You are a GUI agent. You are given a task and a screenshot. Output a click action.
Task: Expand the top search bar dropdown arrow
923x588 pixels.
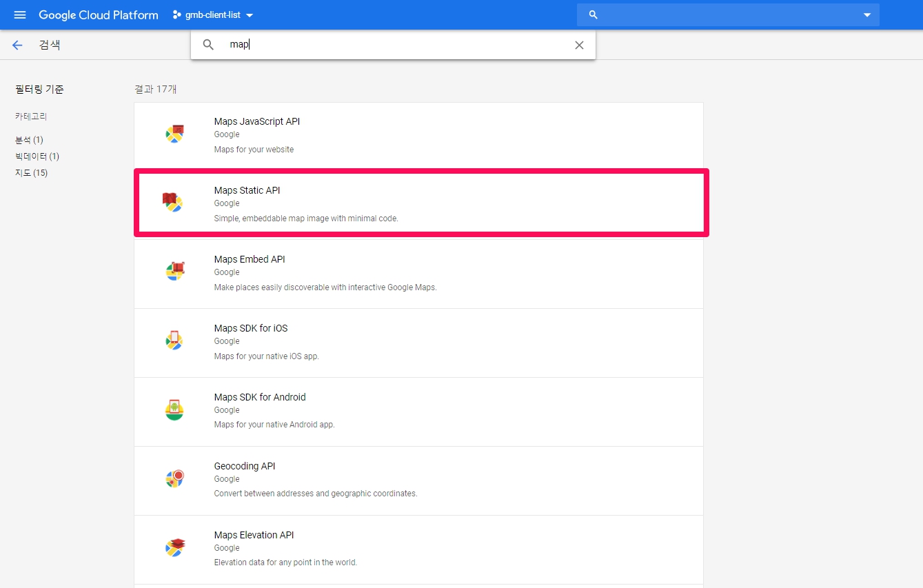867,15
